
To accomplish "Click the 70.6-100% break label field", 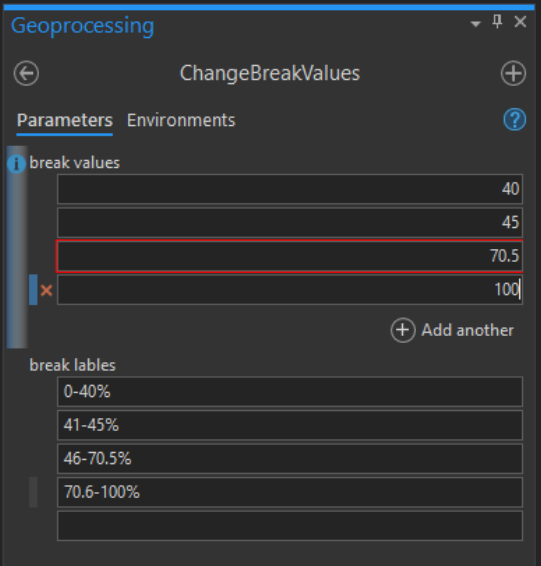I will [x=290, y=492].
